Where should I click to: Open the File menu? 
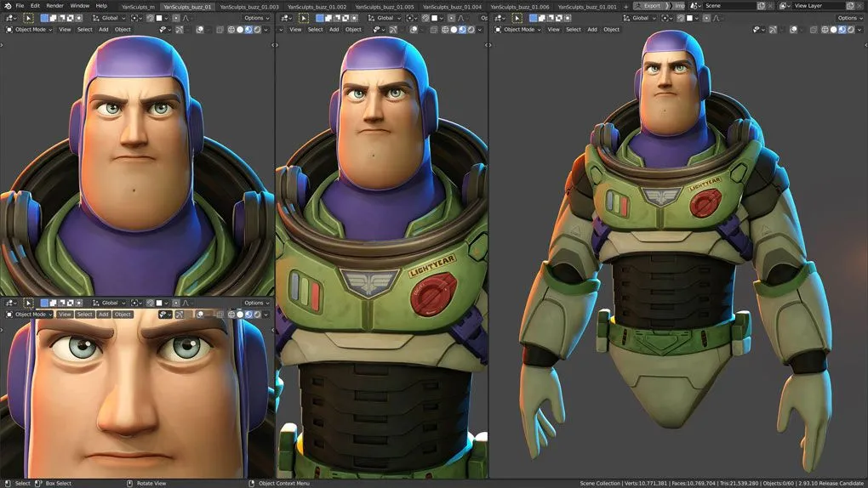(x=20, y=6)
